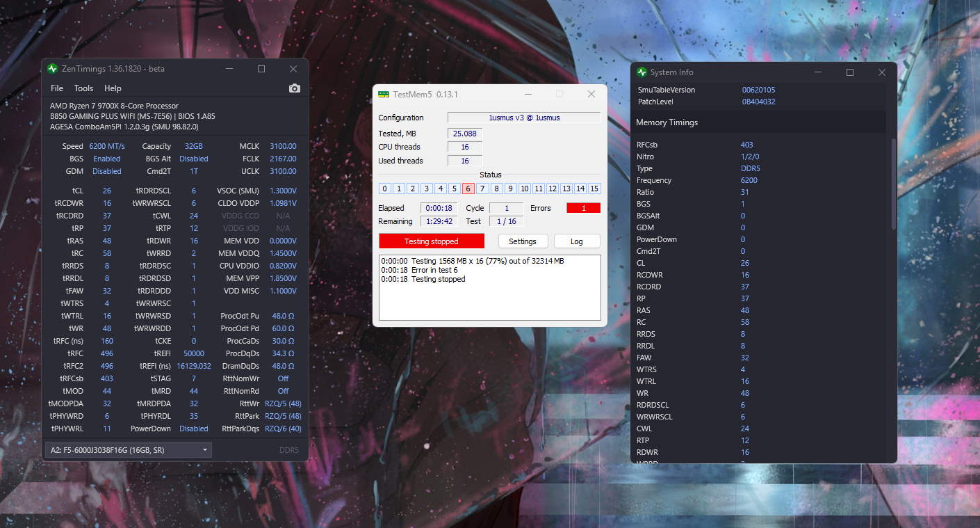Click Cmd2T value 1T
The width and height of the screenshot is (980, 528).
[194, 171]
